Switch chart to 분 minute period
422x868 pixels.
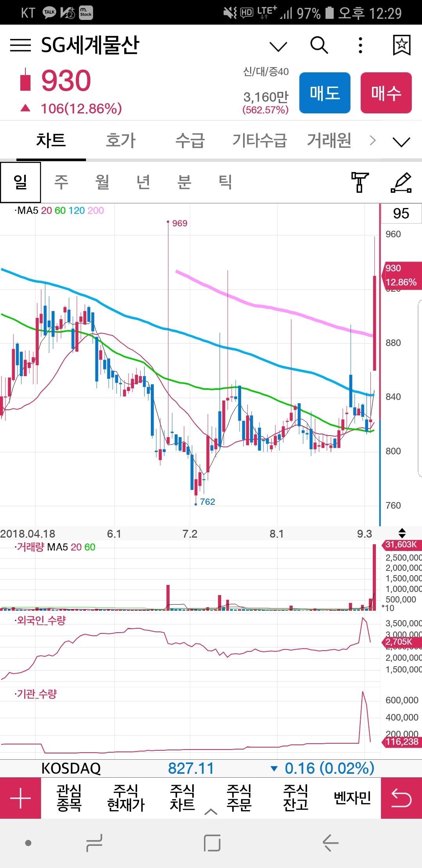pos(184,182)
